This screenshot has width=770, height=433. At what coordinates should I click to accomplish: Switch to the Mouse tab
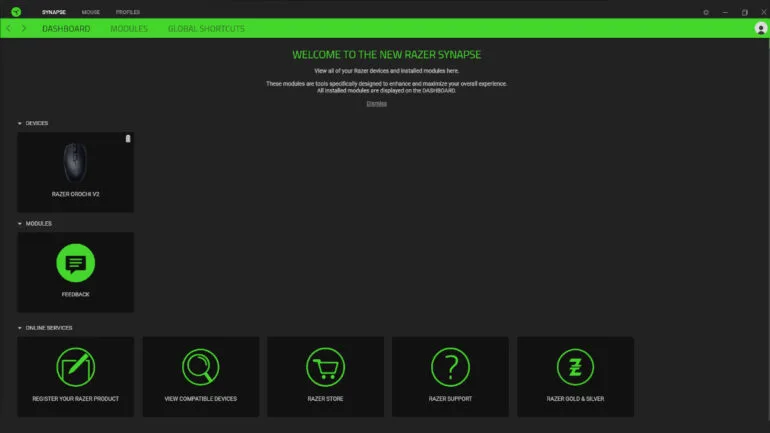pyautogui.click(x=90, y=12)
